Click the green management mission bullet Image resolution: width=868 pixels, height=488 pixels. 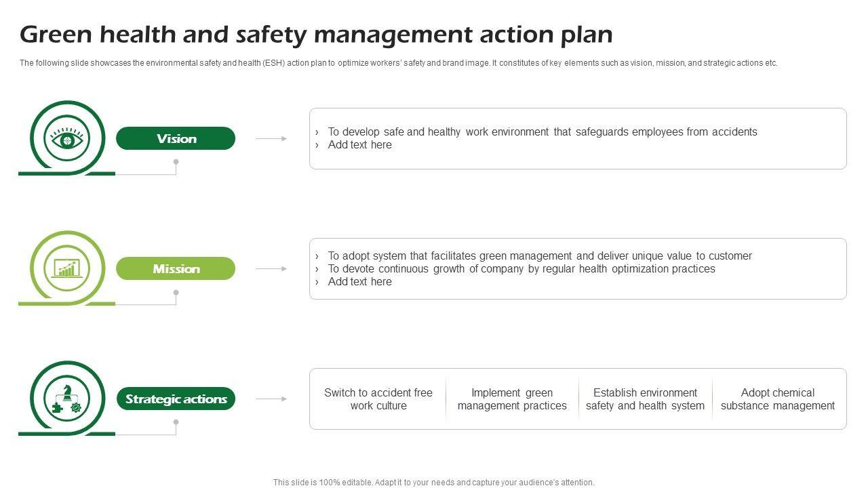pyautogui.click(x=539, y=256)
